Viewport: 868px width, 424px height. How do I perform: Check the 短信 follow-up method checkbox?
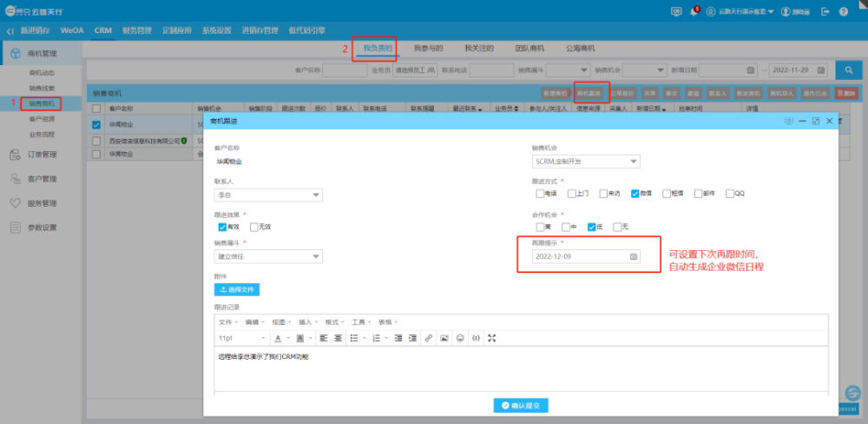(x=667, y=194)
